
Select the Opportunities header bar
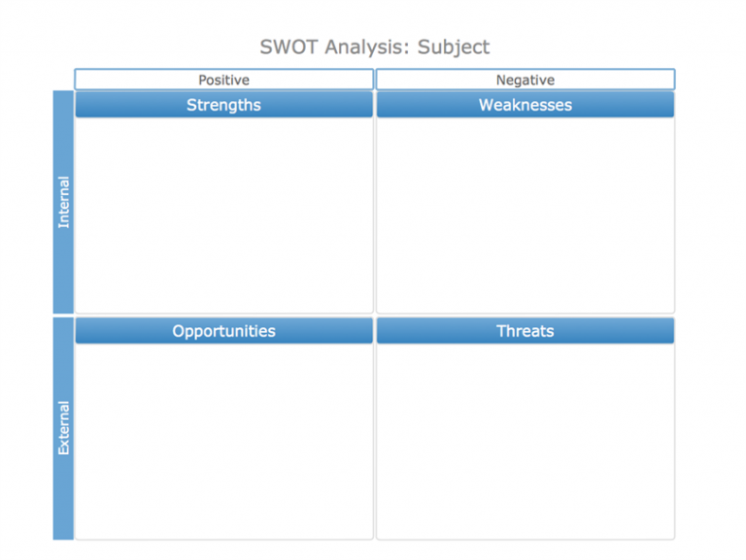(x=223, y=331)
